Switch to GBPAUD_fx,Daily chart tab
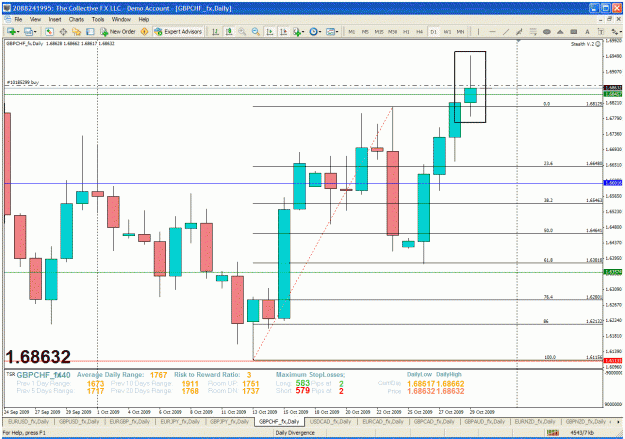 (x=484, y=421)
